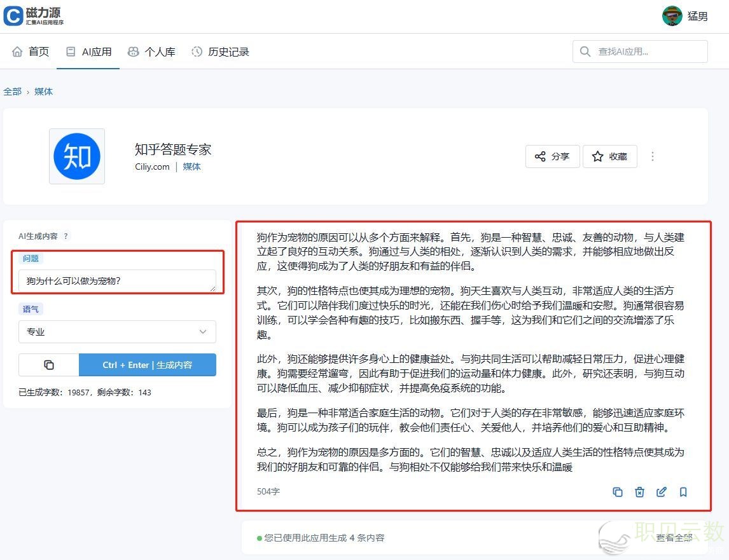Screen dimensions: 729x560
Task: Share the app with 分享 button
Action: (x=552, y=156)
